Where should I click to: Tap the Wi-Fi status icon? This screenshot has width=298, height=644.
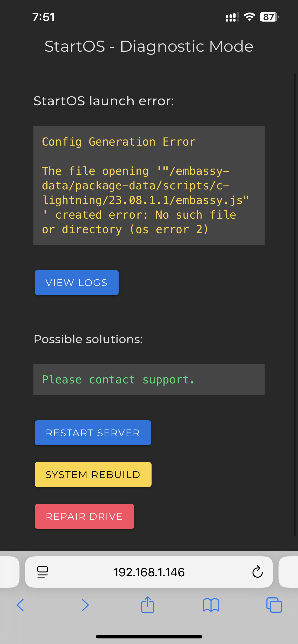(x=249, y=17)
